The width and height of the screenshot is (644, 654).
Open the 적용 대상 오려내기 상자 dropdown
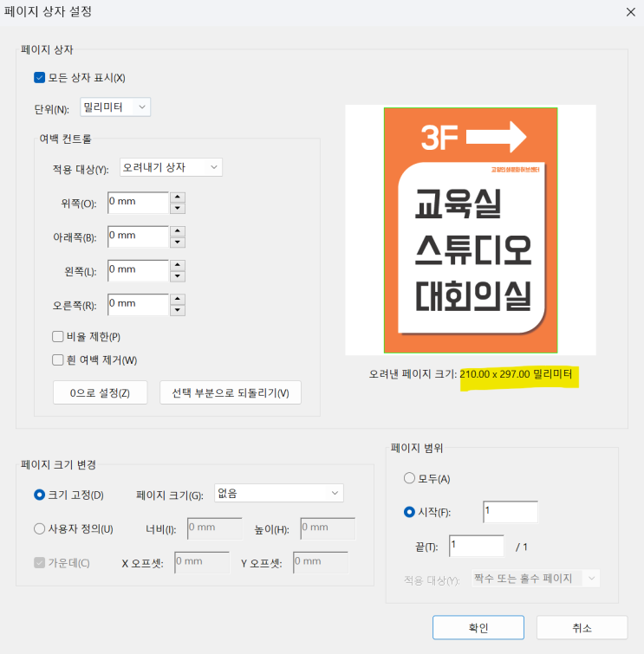tap(171, 167)
